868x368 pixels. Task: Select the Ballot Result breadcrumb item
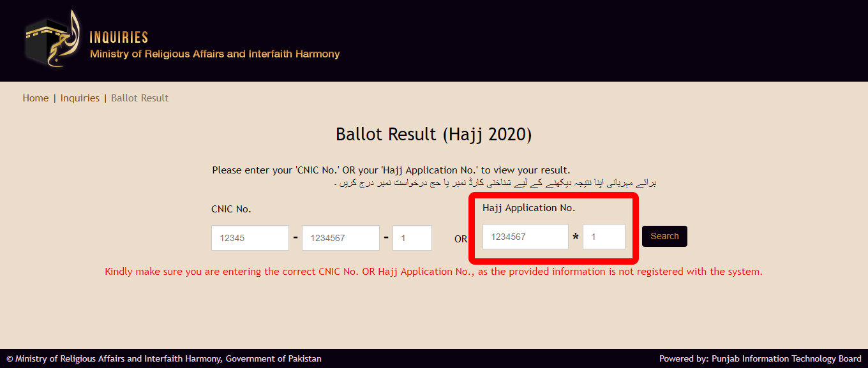click(x=140, y=98)
